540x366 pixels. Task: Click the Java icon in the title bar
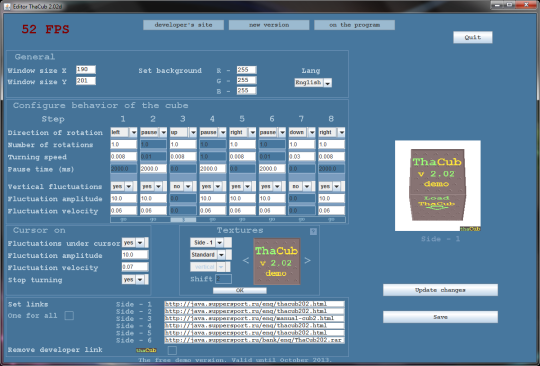click(7, 6)
